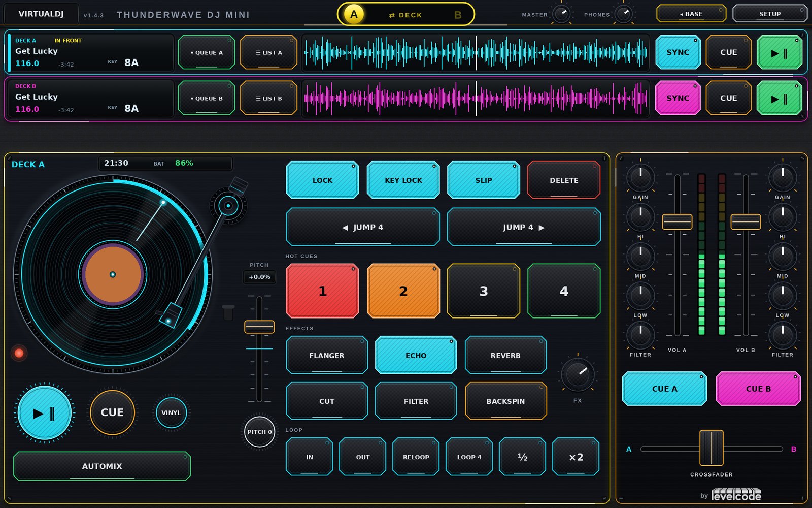Open the SETUP menu
The width and height of the screenshot is (812, 508).
(770, 14)
